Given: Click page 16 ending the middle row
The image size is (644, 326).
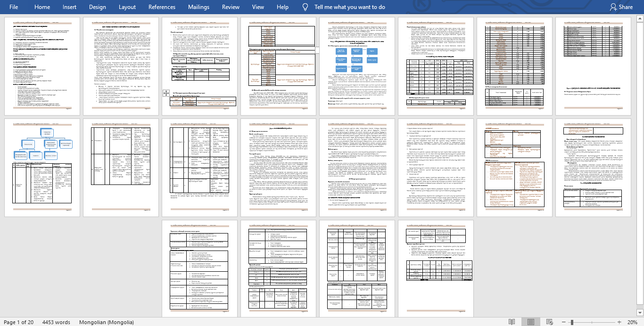Looking at the screenshot, I should tap(593, 167).
